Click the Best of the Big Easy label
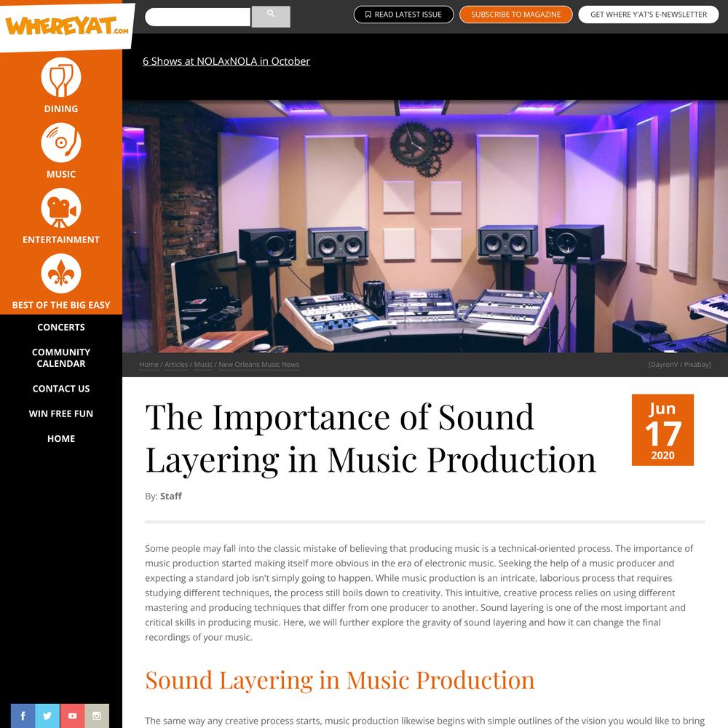The image size is (728, 728). coord(61,305)
